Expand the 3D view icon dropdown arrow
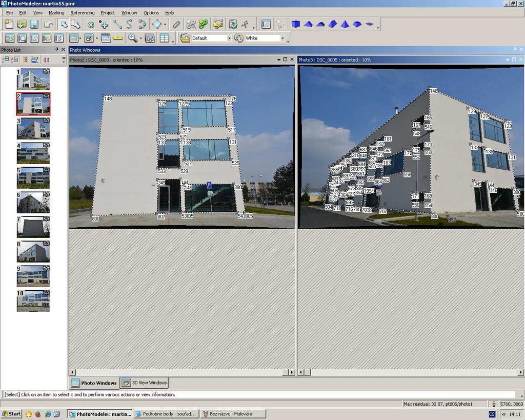Screen dimensions: 525x420 97,38
